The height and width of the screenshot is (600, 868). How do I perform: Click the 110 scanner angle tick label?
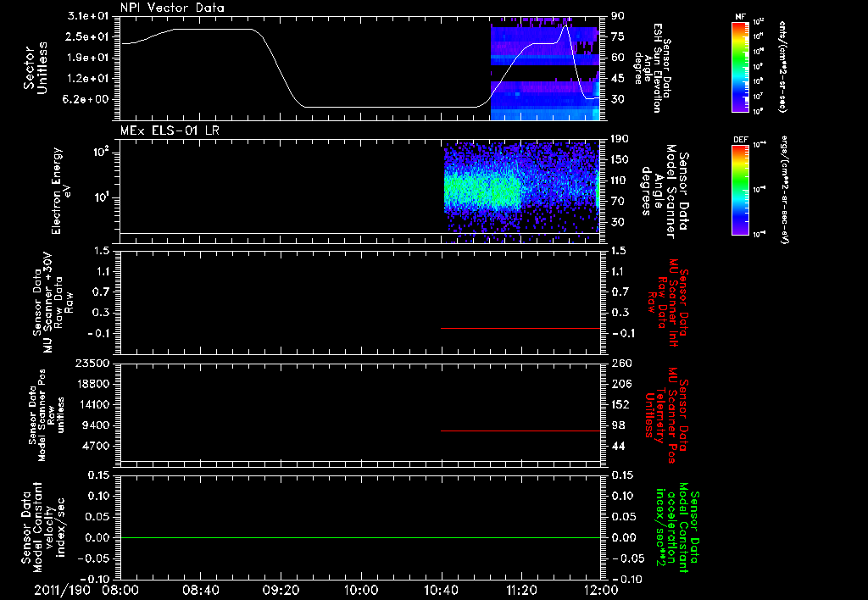click(x=620, y=181)
